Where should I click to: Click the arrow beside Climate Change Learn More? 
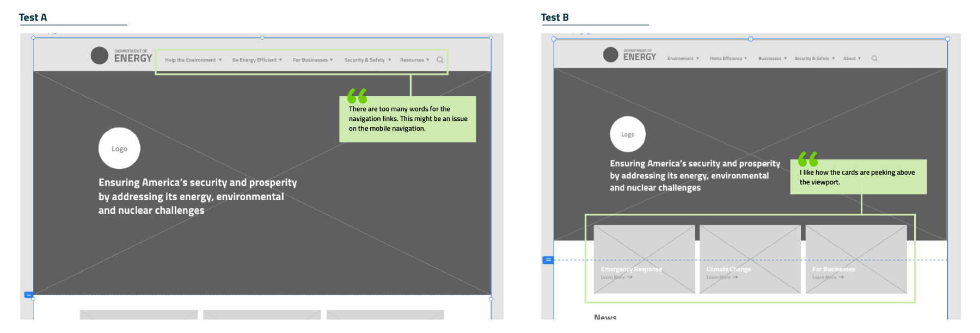736,277
